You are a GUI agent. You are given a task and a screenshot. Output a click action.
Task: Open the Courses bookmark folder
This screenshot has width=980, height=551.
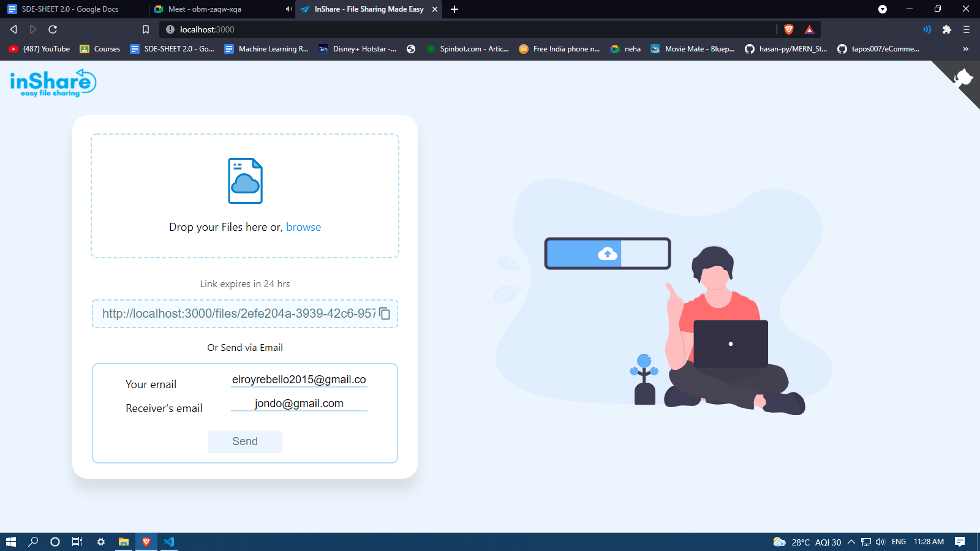point(100,49)
